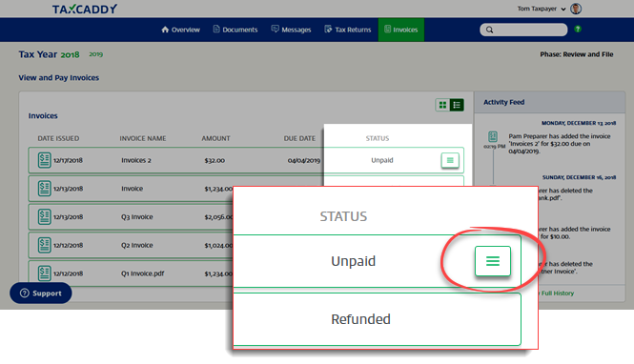This screenshot has width=634, height=364.
Task: Switch invoices to list view
Action: pos(457,105)
